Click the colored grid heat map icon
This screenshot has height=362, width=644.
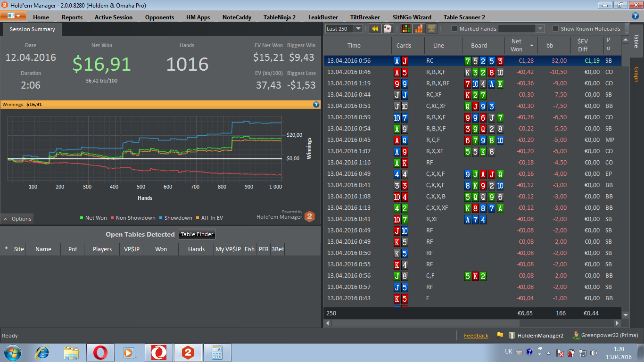(405, 29)
